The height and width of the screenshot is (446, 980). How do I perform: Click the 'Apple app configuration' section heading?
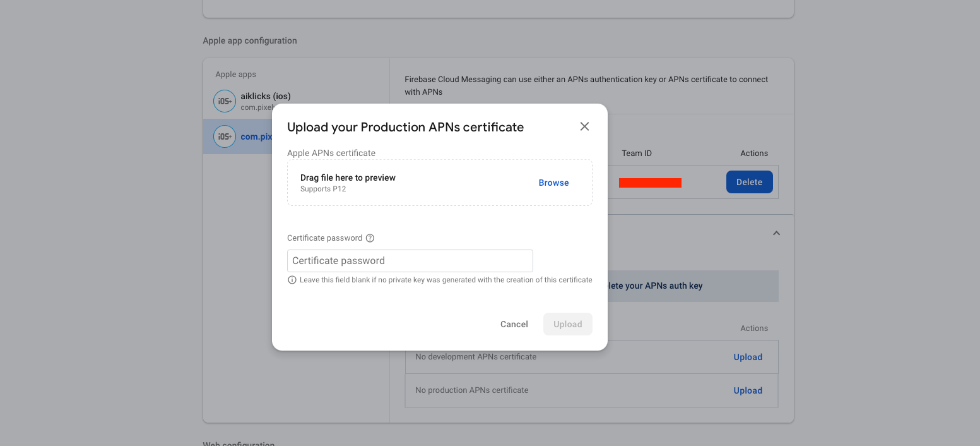[249, 40]
